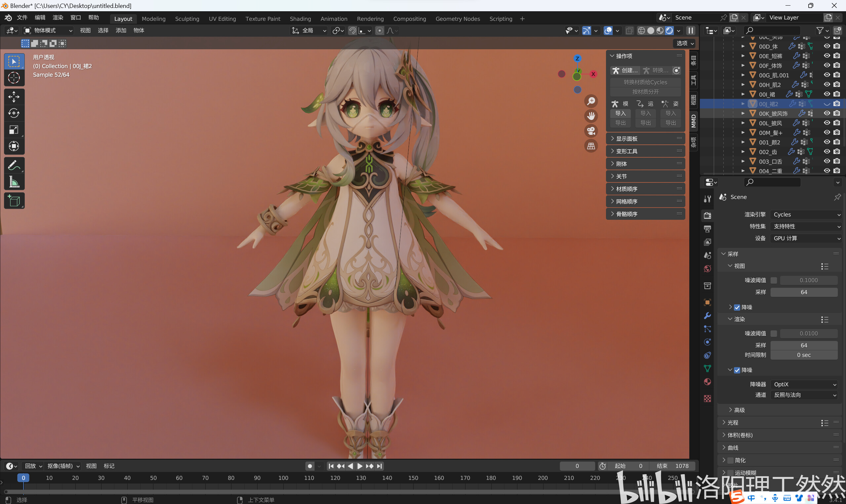Switch to wireframe viewport shading
The width and height of the screenshot is (846, 504).
pyautogui.click(x=641, y=30)
